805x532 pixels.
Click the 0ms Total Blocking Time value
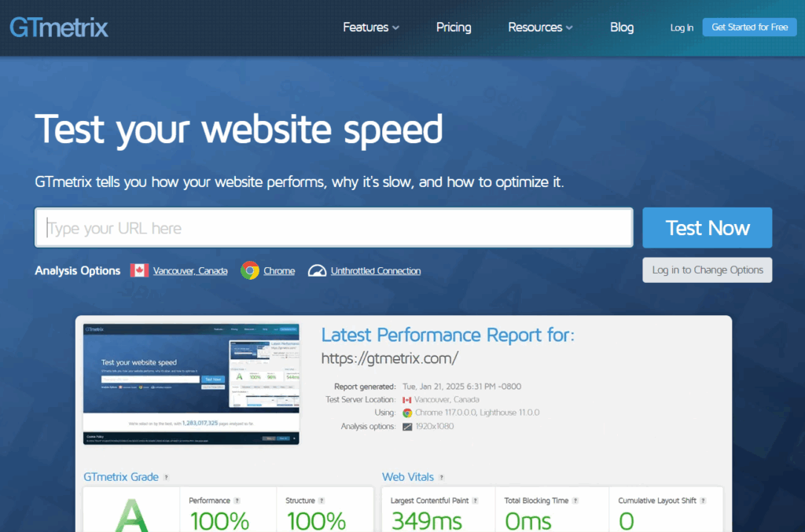pos(527,521)
